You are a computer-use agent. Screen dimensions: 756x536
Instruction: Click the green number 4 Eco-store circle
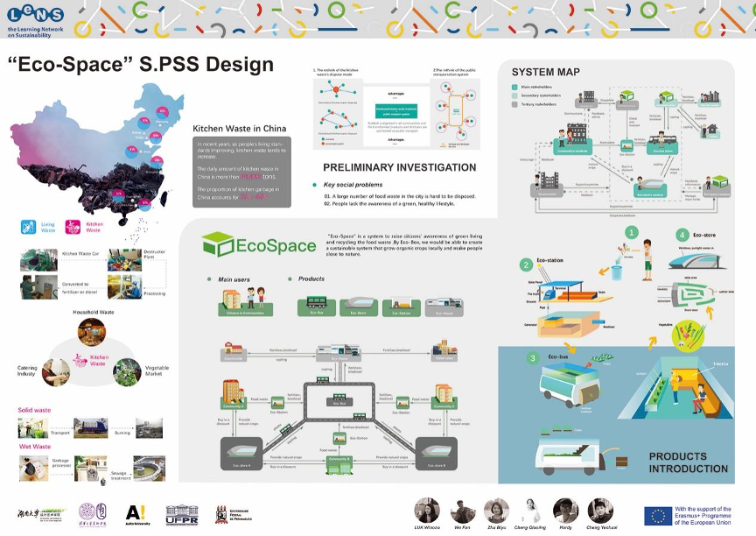(682, 236)
